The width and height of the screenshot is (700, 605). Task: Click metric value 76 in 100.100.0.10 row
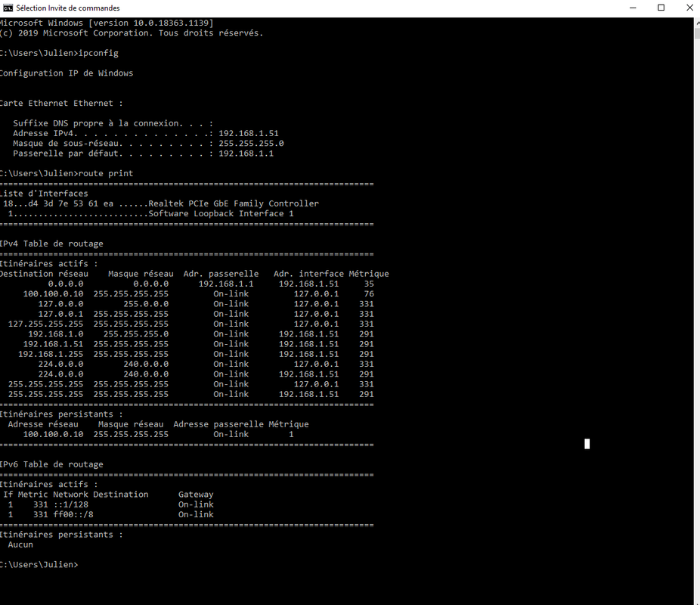(369, 293)
